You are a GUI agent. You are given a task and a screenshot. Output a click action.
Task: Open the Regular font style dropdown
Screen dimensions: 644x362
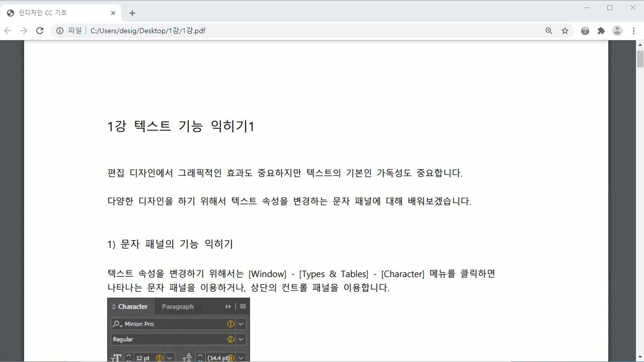241,339
